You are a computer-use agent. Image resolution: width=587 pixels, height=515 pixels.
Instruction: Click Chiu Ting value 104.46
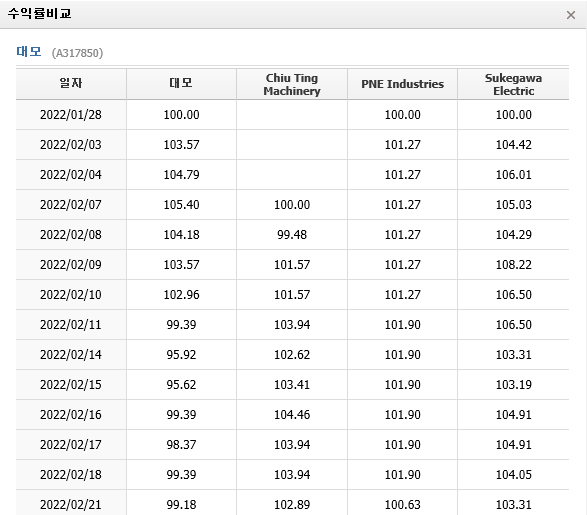tap(292, 414)
